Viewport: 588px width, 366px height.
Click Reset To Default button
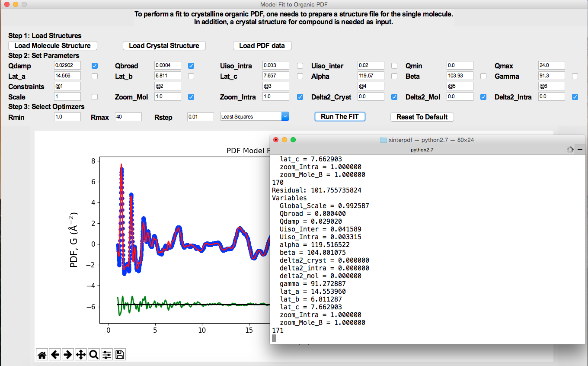click(422, 117)
